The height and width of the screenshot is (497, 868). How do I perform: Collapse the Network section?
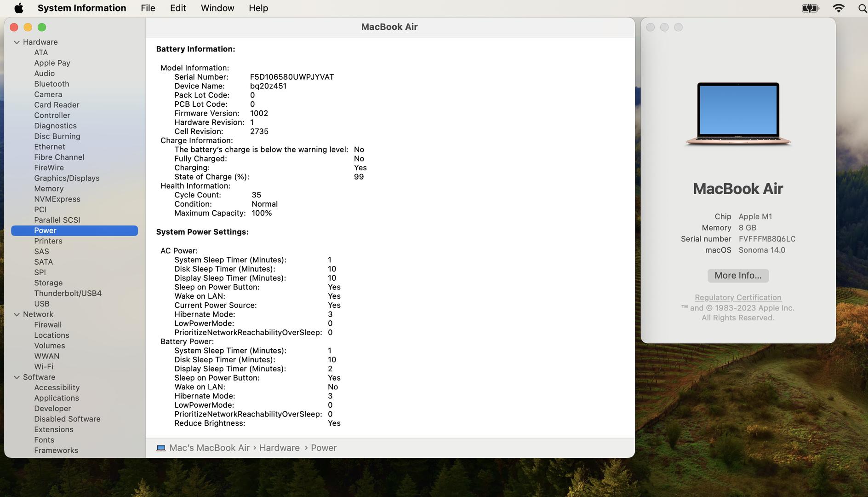[17, 314]
